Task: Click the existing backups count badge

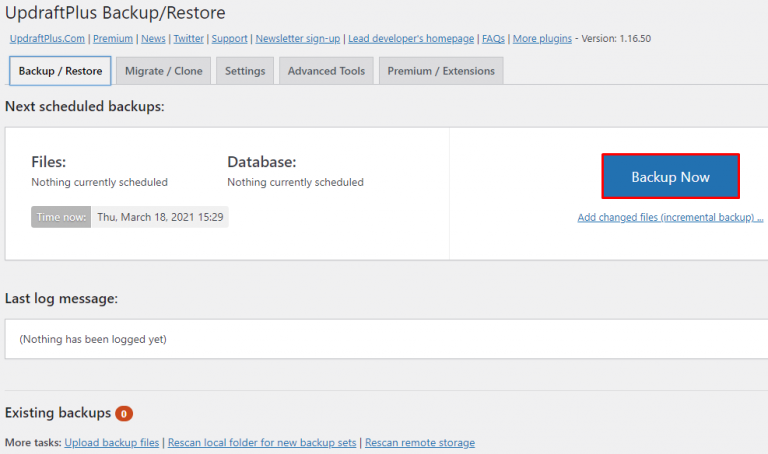Action: 124,414
